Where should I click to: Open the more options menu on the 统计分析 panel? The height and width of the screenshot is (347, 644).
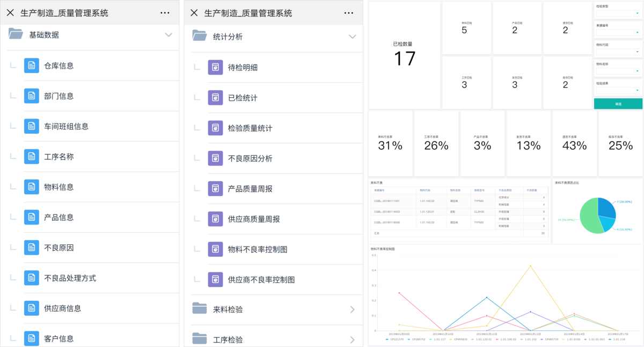(x=348, y=13)
